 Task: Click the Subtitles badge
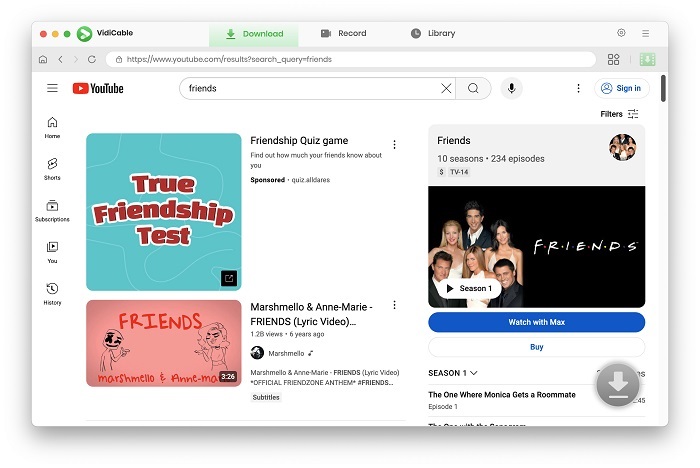click(266, 397)
